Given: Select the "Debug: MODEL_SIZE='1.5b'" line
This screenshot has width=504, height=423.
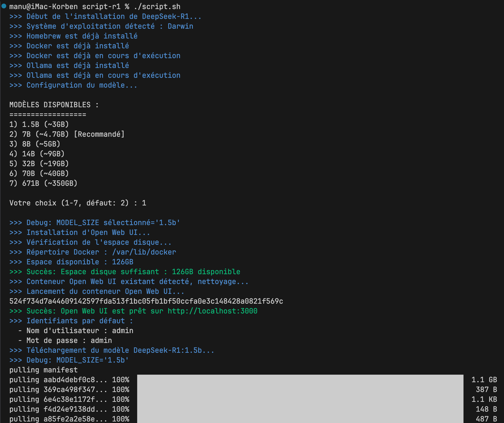Looking at the screenshot, I should click(69, 360).
